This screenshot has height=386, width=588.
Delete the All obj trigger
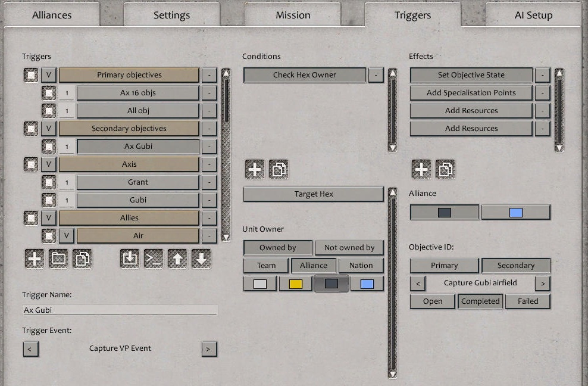click(209, 111)
